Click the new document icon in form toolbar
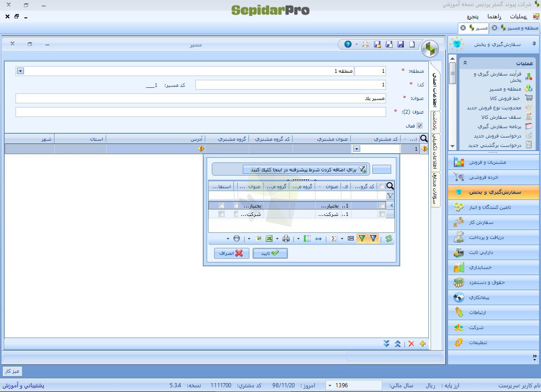 pyautogui.click(x=412, y=44)
